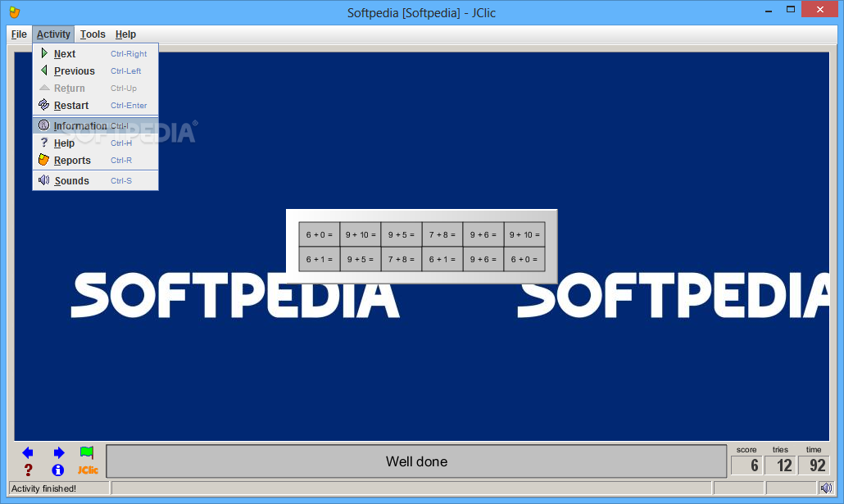Click the top row '6 + 0 =' cell
The image size is (844, 504).
click(320, 234)
